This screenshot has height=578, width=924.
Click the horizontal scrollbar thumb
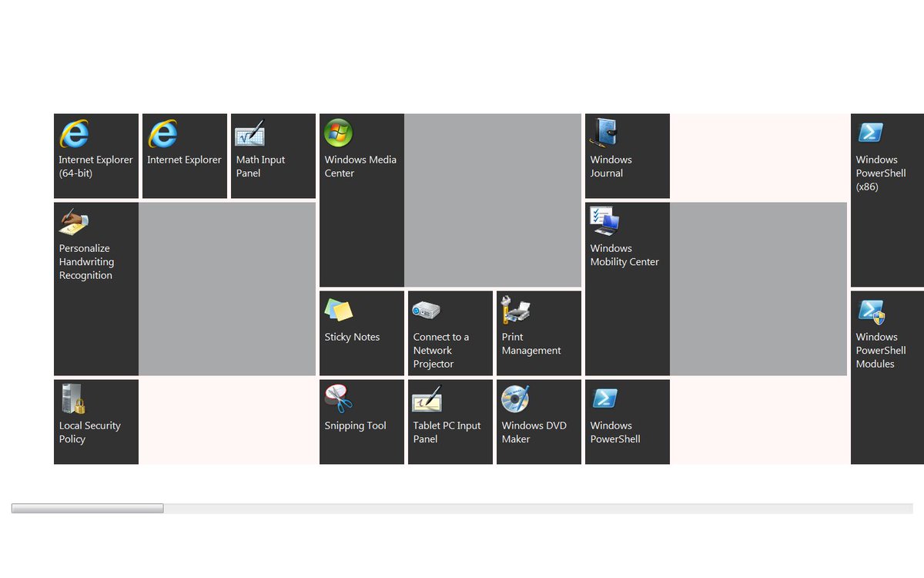coord(86,507)
